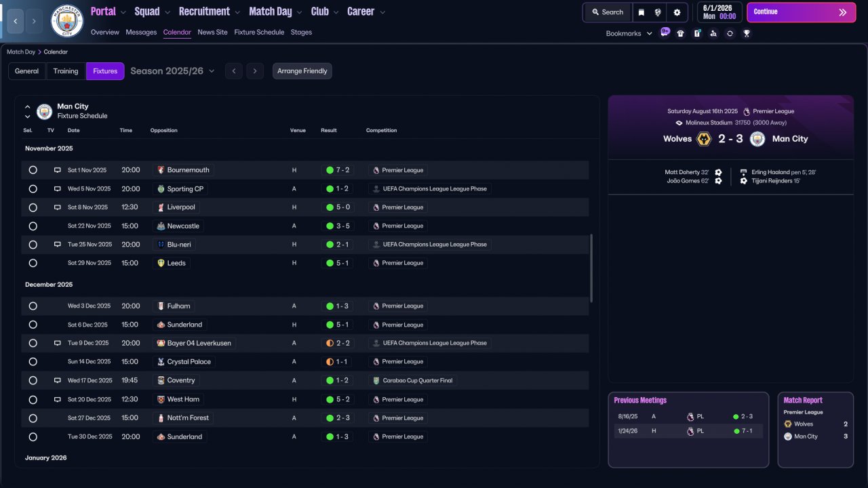Click the fixture list vertical scrollbar
Image resolution: width=868 pixels, height=488 pixels.
click(591, 268)
